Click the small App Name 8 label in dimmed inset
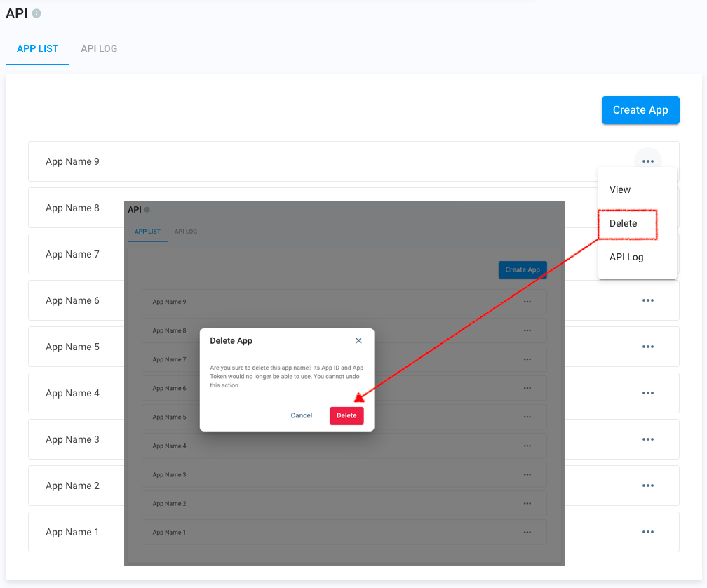Image resolution: width=707 pixels, height=588 pixels. (x=169, y=330)
